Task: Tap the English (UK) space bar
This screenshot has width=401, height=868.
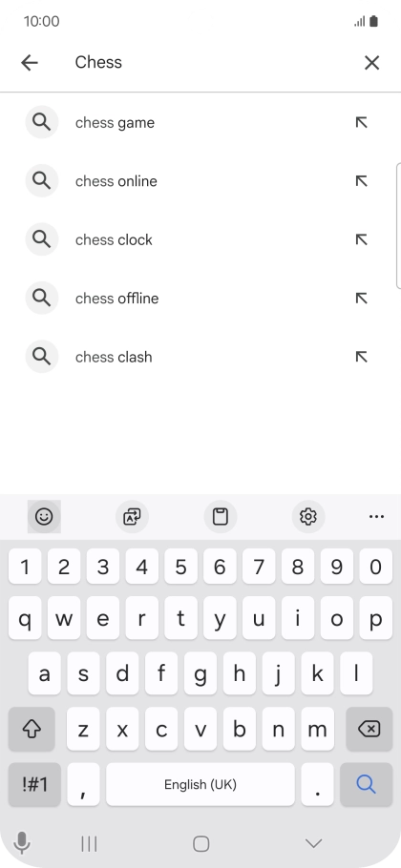Action: tap(200, 784)
